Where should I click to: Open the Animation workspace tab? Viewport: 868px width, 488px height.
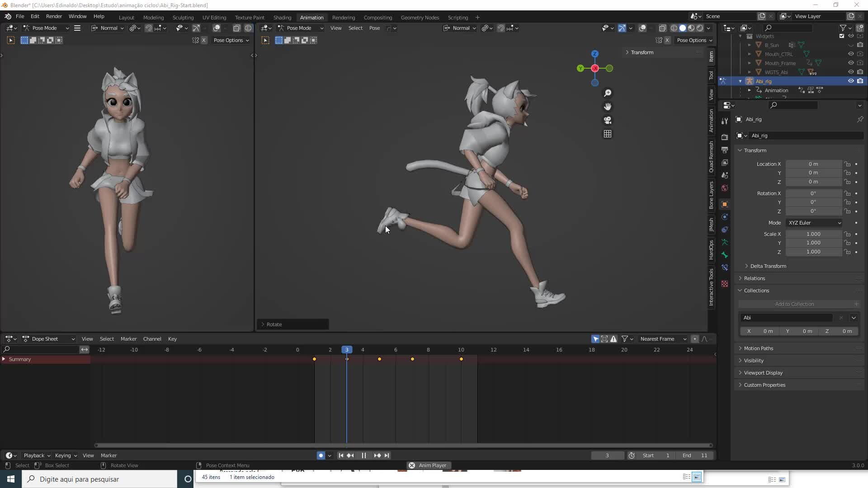tap(311, 17)
